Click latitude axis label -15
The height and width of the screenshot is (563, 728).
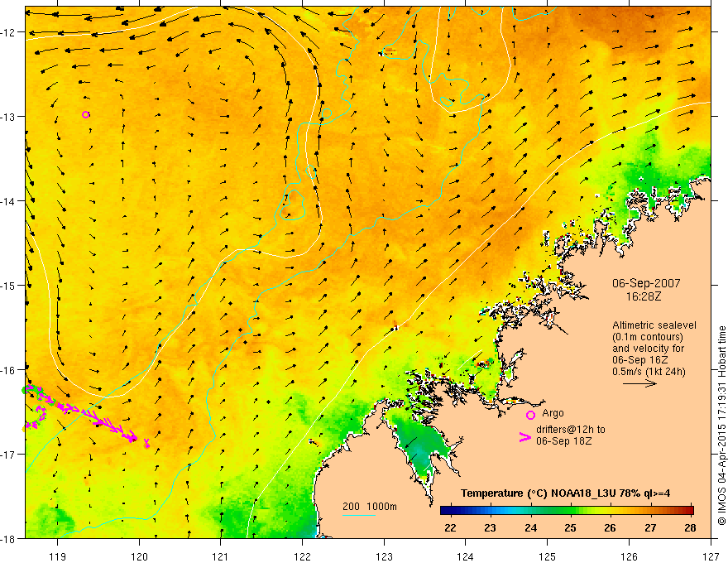[x=9, y=285]
